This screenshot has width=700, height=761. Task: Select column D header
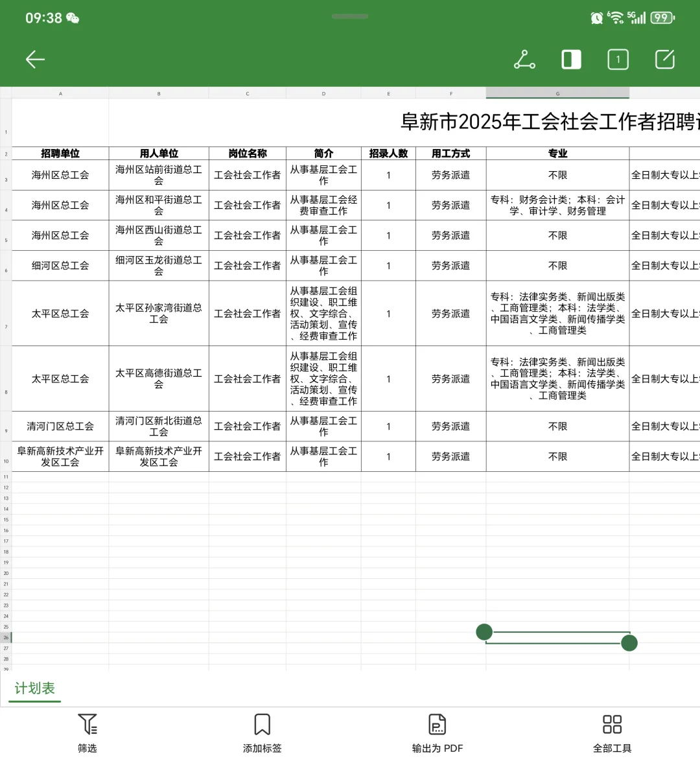point(324,93)
